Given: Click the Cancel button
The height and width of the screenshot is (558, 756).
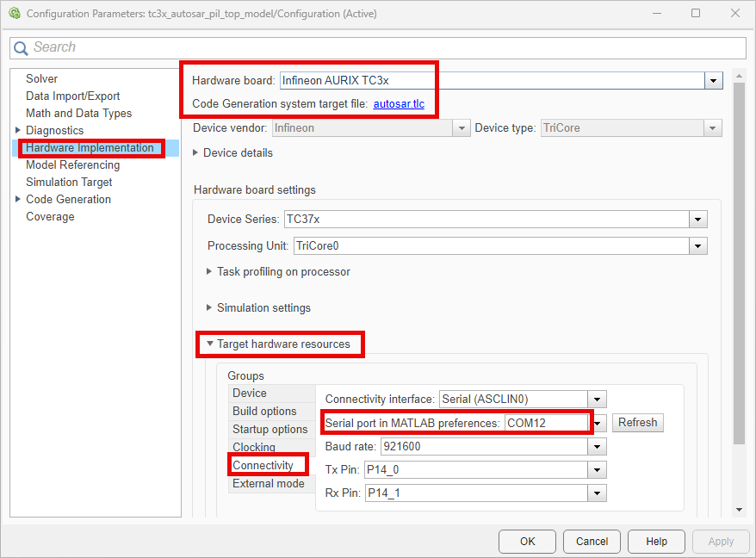Looking at the screenshot, I should [x=592, y=541].
